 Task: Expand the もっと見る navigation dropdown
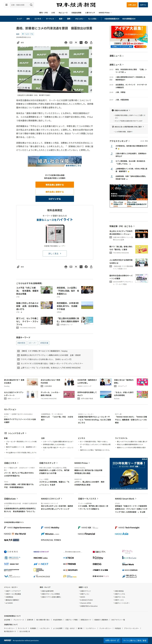tap(93, 19)
